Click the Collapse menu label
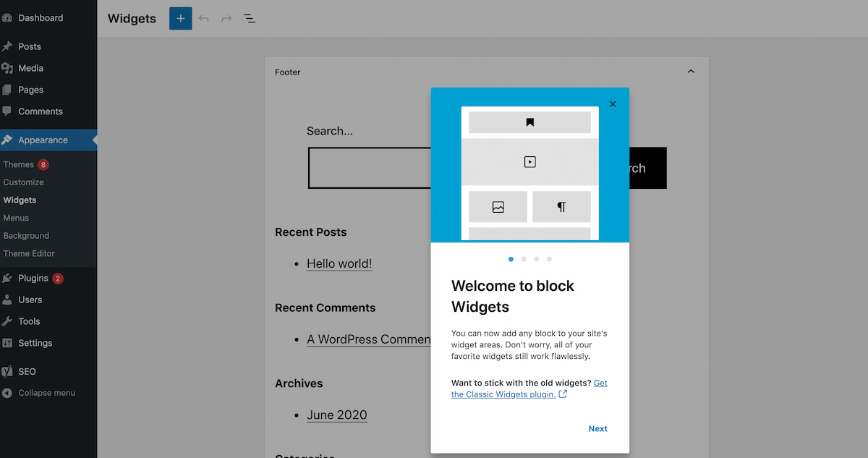 (47, 393)
